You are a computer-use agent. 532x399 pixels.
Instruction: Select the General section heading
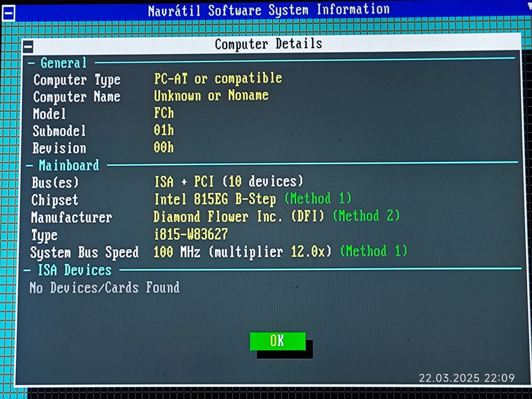click(64, 63)
